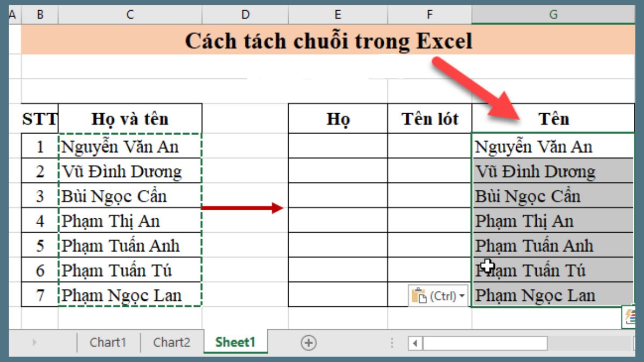Click the 'Tên lót' header cell
This screenshot has height=362, width=644.
[x=430, y=119]
